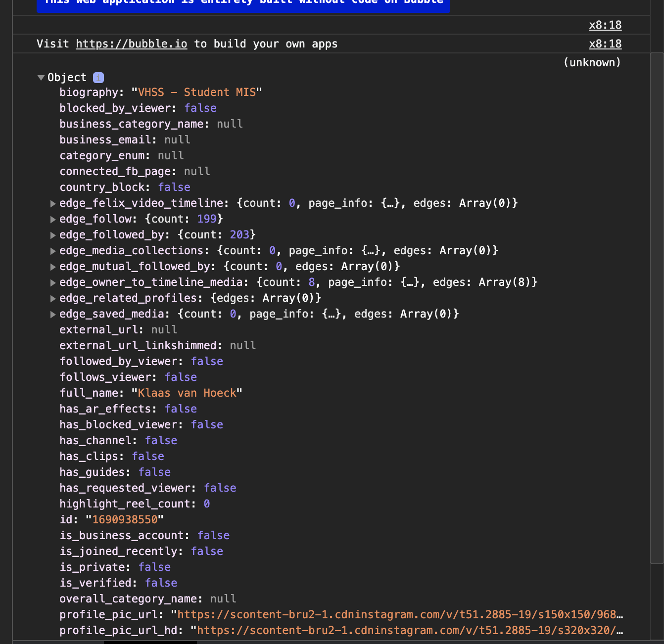The height and width of the screenshot is (644, 664).
Task: Click the is_private false row
Action: click(x=115, y=567)
